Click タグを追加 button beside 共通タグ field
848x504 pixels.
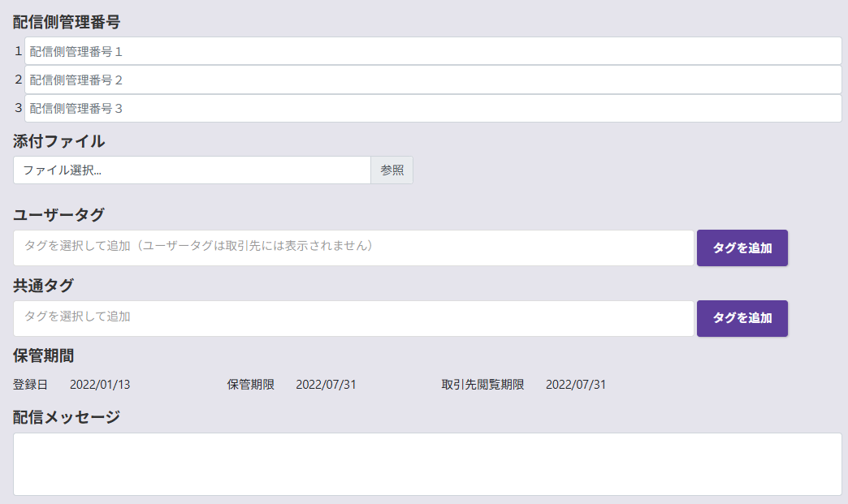point(742,318)
